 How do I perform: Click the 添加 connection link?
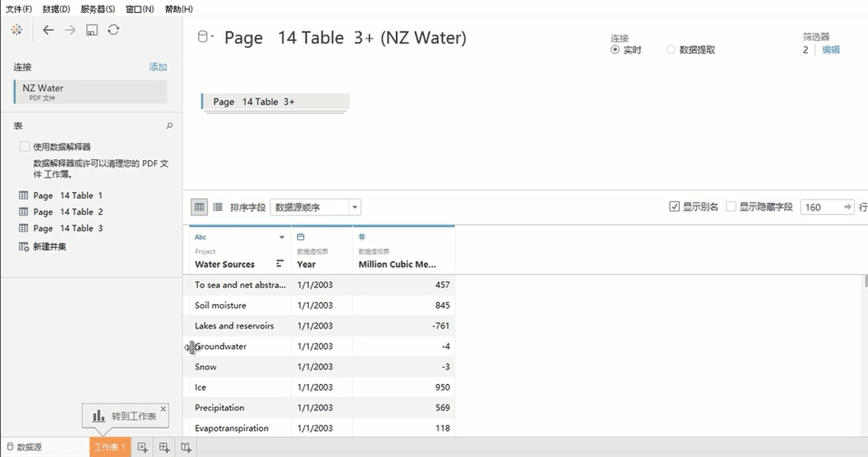pyautogui.click(x=158, y=67)
